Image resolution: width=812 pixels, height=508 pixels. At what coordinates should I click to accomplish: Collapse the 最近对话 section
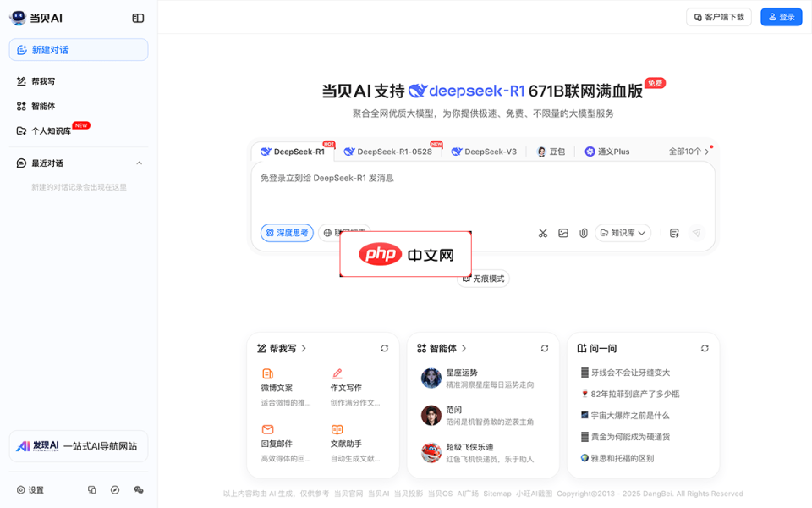point(139,163)
